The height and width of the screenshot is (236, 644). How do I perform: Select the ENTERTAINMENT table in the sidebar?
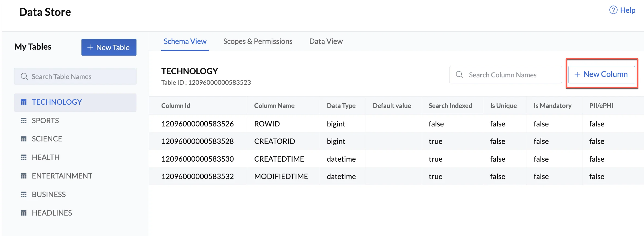(x=62, y=176)
